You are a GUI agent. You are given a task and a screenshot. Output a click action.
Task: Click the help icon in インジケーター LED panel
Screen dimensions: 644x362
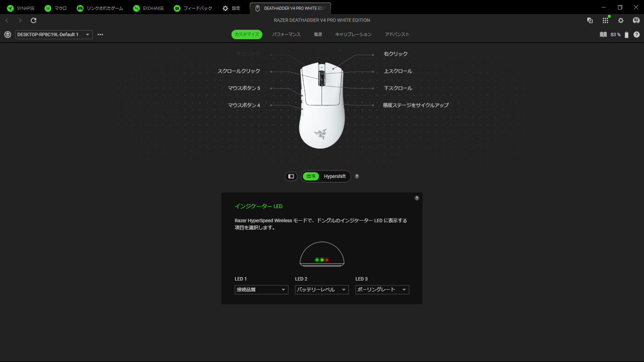417,198
